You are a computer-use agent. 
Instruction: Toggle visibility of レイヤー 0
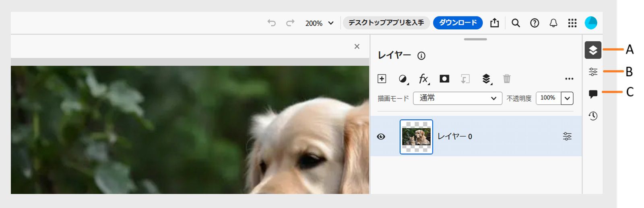[x=381, y=137]
